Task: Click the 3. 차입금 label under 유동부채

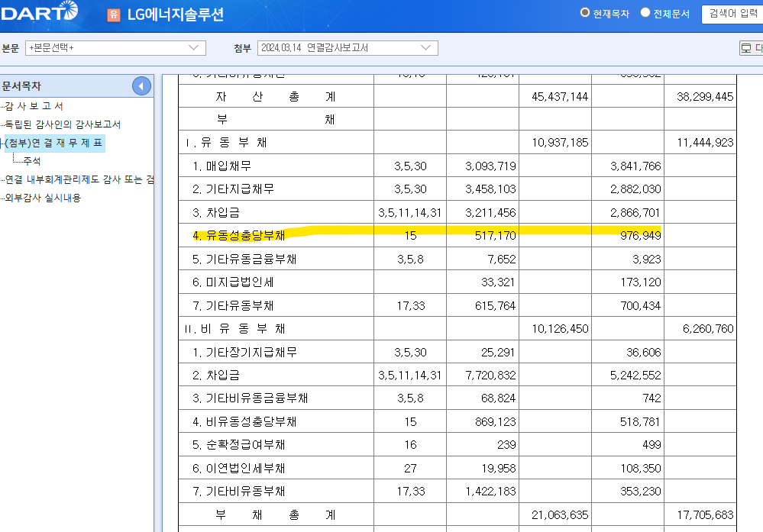Action: click(216, 212)
